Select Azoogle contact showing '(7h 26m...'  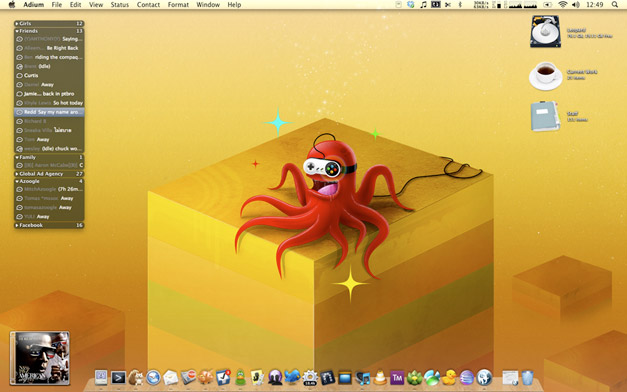click(49, 189)
